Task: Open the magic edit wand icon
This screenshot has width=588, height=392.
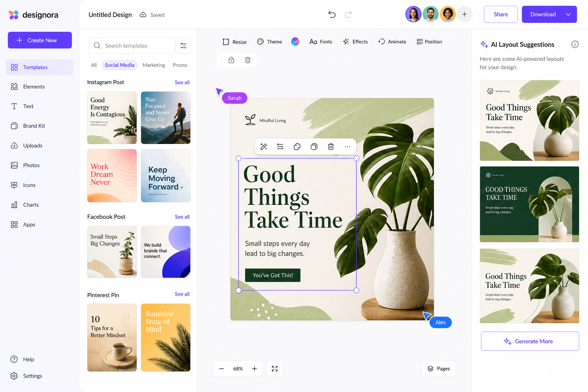Action: [264, 147]
